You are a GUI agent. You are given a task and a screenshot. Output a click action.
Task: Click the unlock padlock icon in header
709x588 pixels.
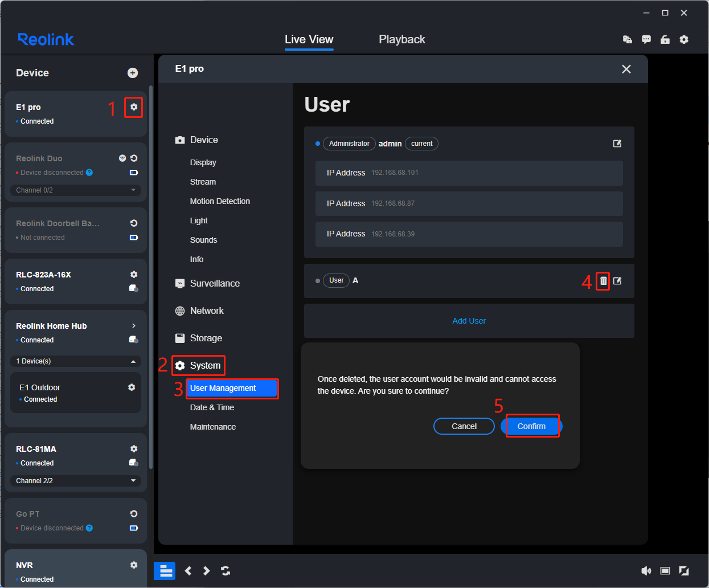[665, 39]
